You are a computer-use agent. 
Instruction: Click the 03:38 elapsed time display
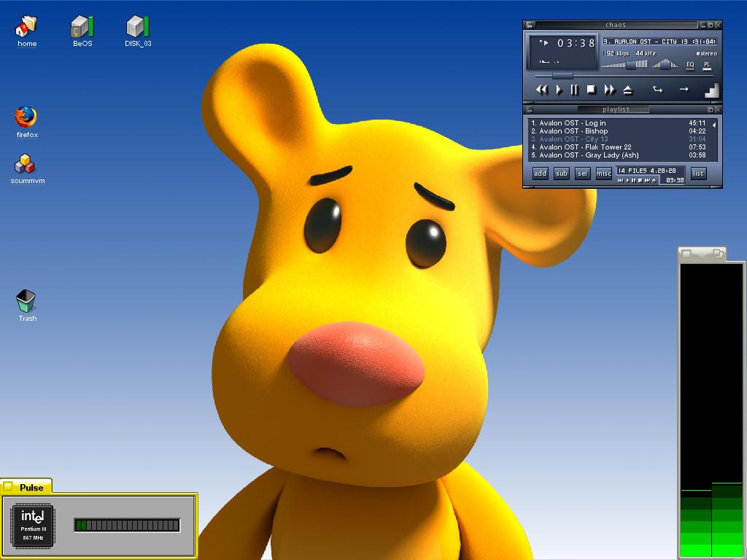[576, 43]
